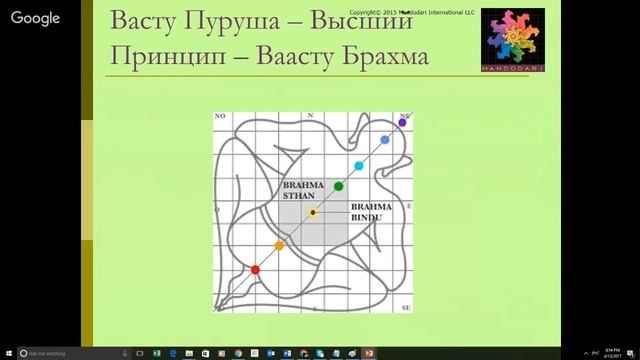Activate the Cortana microphone icon

click(124, 353)
